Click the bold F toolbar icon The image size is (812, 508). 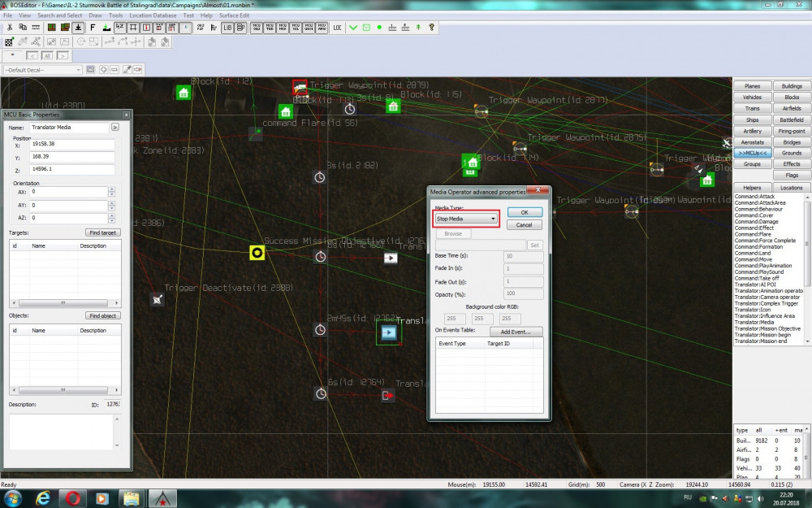point(93,28)
